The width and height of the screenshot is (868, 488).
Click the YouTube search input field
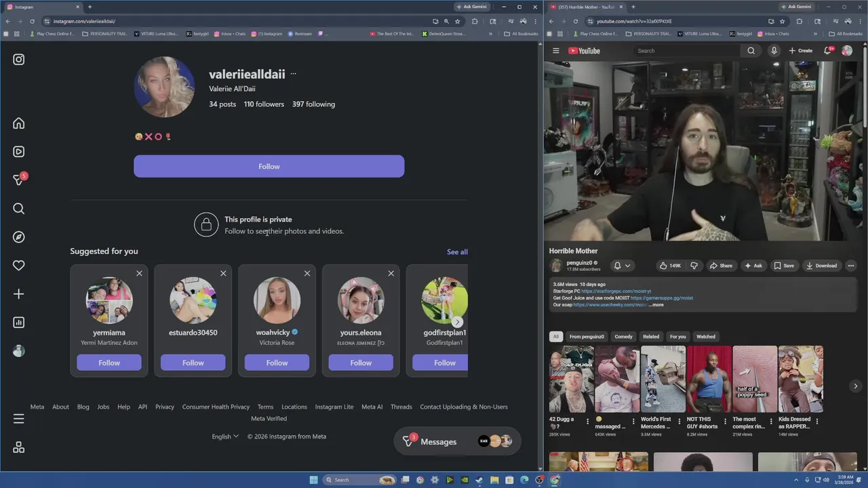[686, 51]
